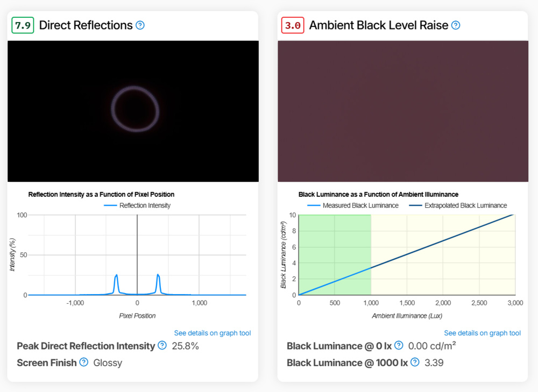
Task: Open the Ambient Black Level Raise help icon
Action: [456, 25]
